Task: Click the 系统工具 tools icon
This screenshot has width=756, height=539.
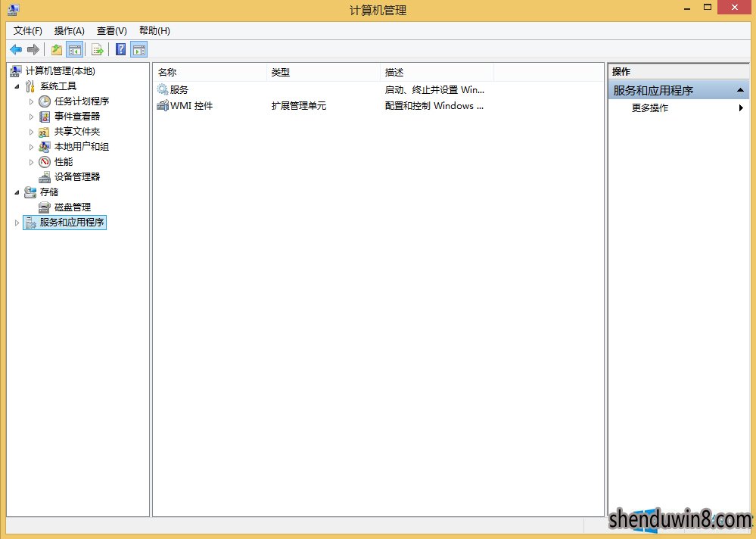Action: pos(30,86)
